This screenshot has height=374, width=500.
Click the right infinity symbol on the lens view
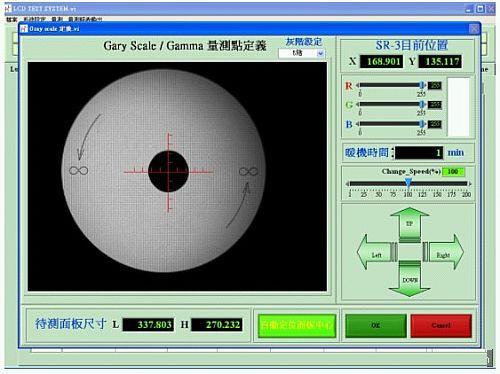coord(248,172)
